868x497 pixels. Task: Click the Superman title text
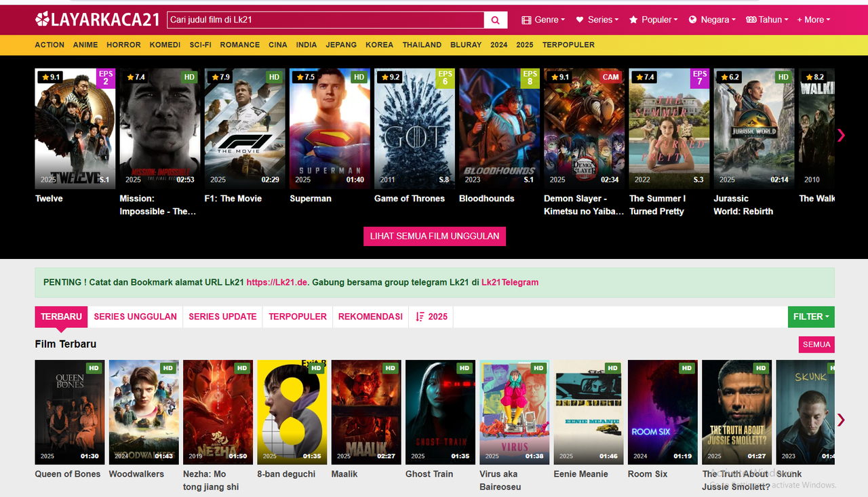pos(311,199)
